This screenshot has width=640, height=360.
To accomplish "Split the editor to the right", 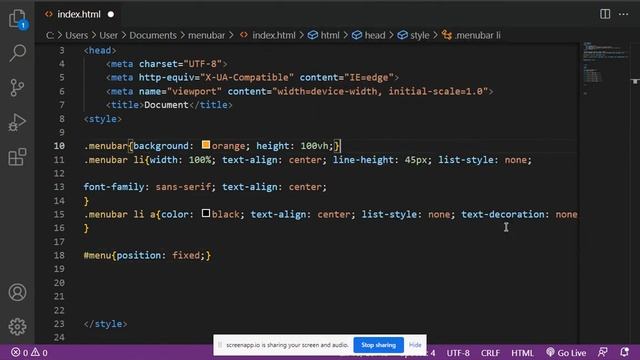I will (x=605, y=14).
